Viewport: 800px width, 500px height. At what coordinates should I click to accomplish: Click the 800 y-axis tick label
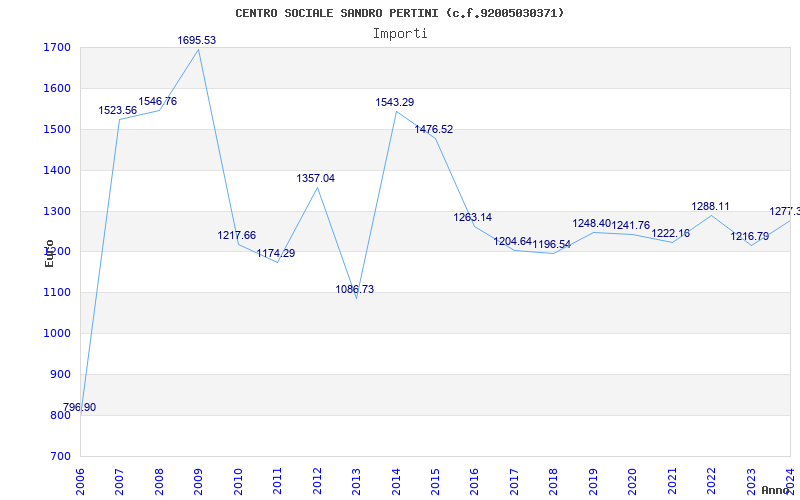click(x=60, y=415)
